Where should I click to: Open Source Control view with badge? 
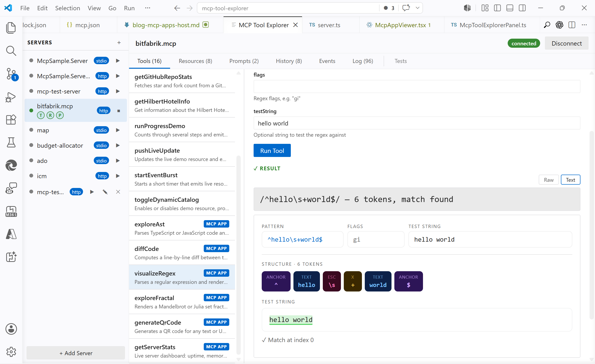pyautogui.click(x=11, y=74)
